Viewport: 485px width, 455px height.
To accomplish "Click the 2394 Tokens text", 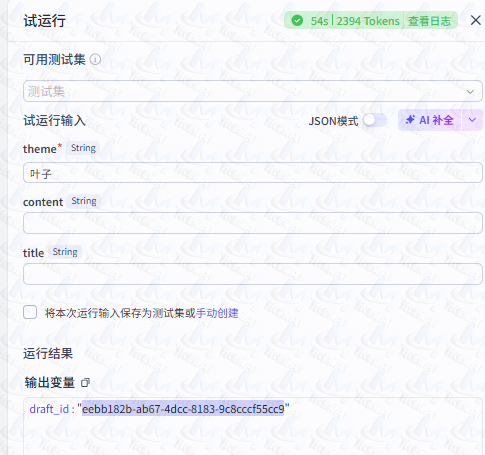I will [x=368, y=21].
